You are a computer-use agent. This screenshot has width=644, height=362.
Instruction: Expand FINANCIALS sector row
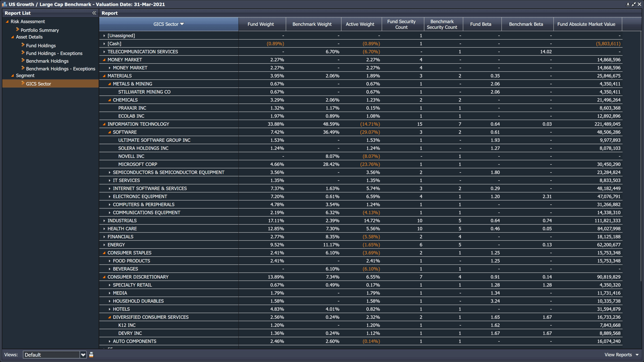pos(104,237)
